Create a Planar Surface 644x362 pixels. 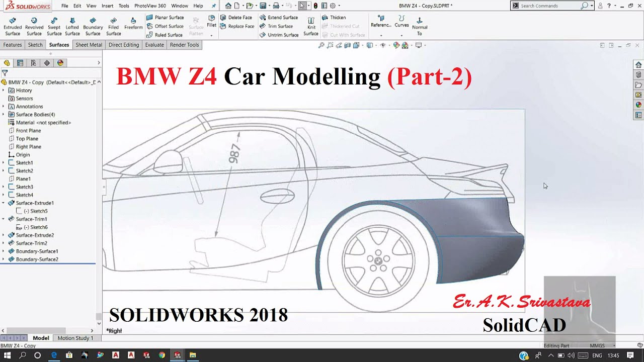(165, 18)
